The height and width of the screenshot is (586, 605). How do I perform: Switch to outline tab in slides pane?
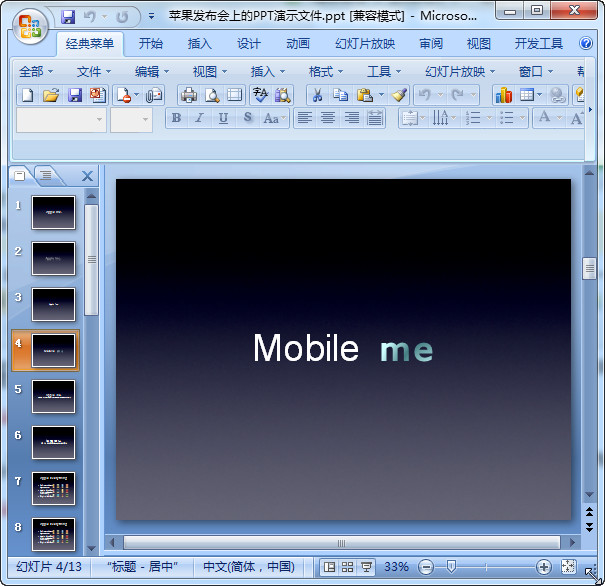tap(46, 176)
